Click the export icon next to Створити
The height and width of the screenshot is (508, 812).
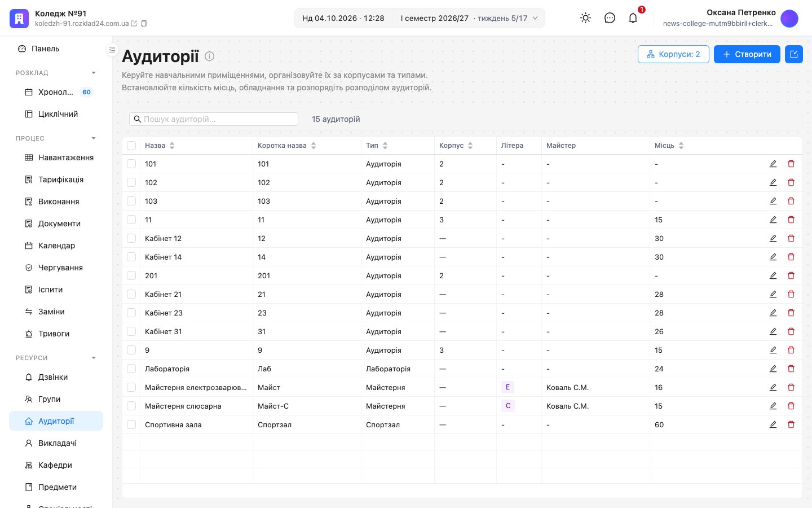(x=794, y=54)
